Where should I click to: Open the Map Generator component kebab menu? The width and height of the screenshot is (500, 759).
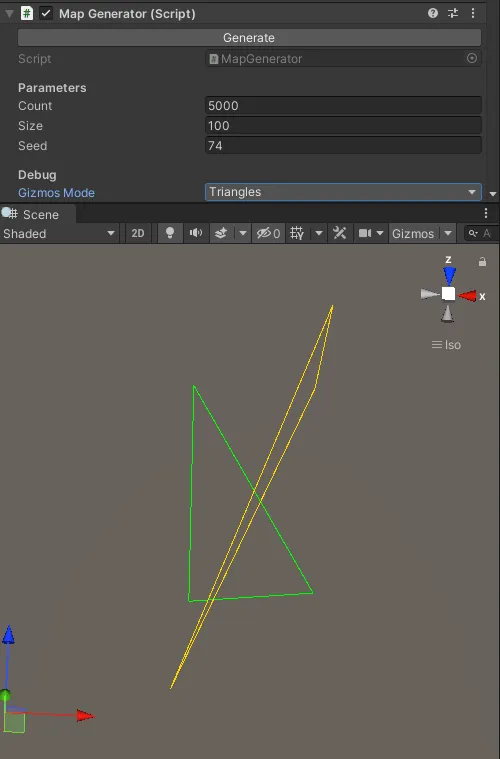tap(473, 13)
